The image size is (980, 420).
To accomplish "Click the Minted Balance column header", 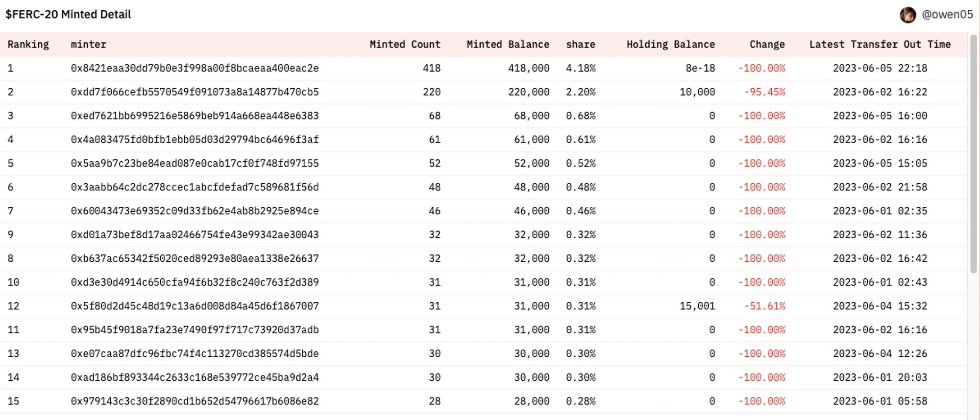I will tap(508, 45).
